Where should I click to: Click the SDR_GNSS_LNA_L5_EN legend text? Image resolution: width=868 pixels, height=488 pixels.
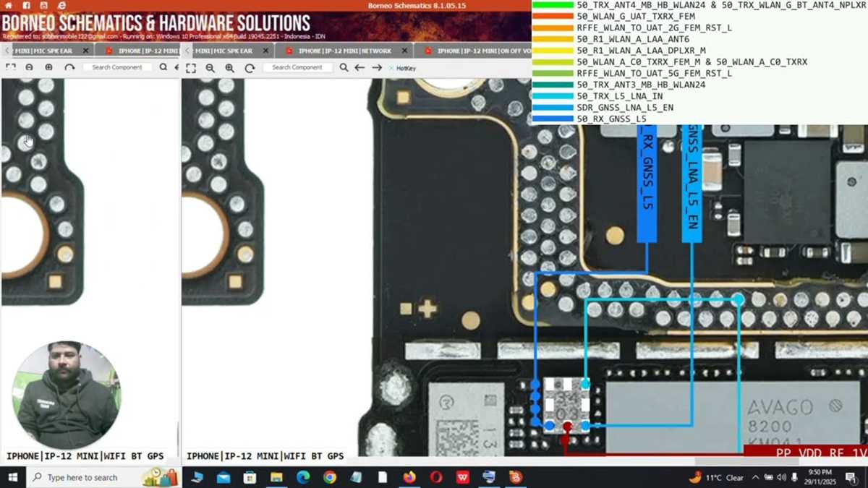(x=625, y=107)
